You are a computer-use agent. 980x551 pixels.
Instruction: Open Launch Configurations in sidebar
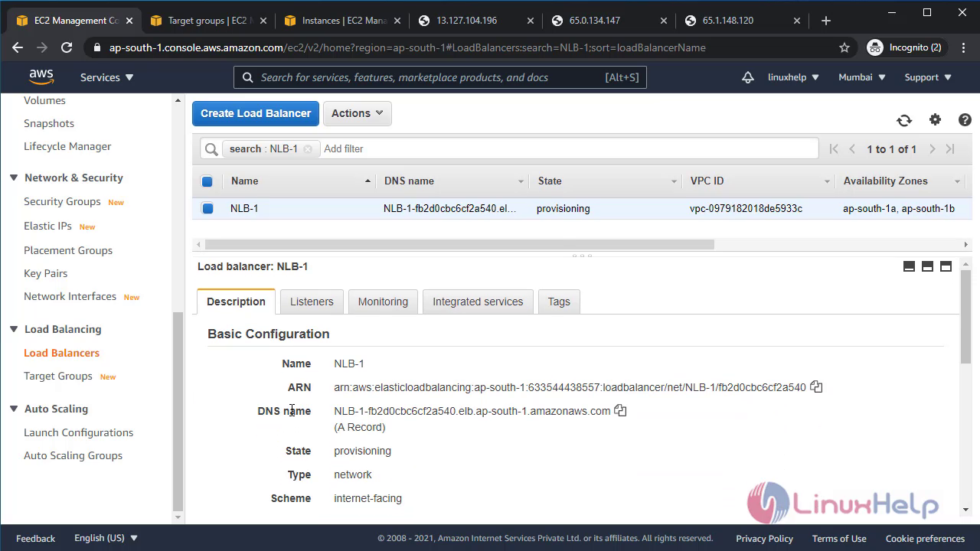click(x=78, y=432)
